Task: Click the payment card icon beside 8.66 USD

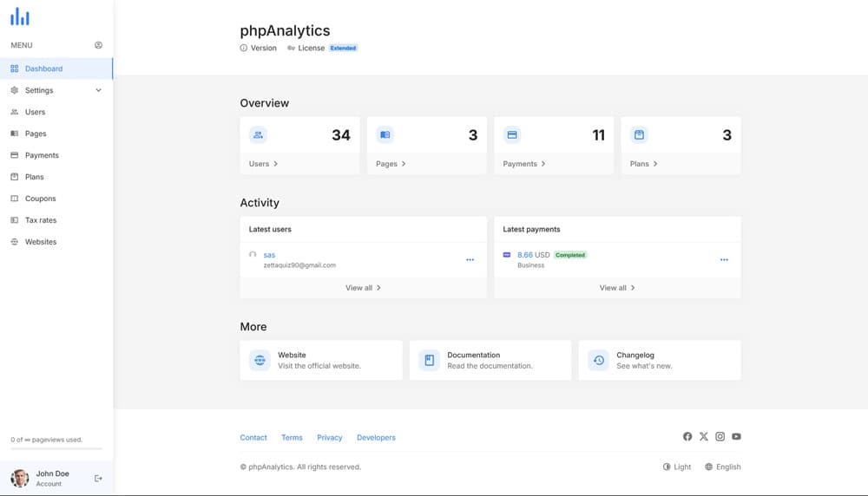Action: [507, 255]
